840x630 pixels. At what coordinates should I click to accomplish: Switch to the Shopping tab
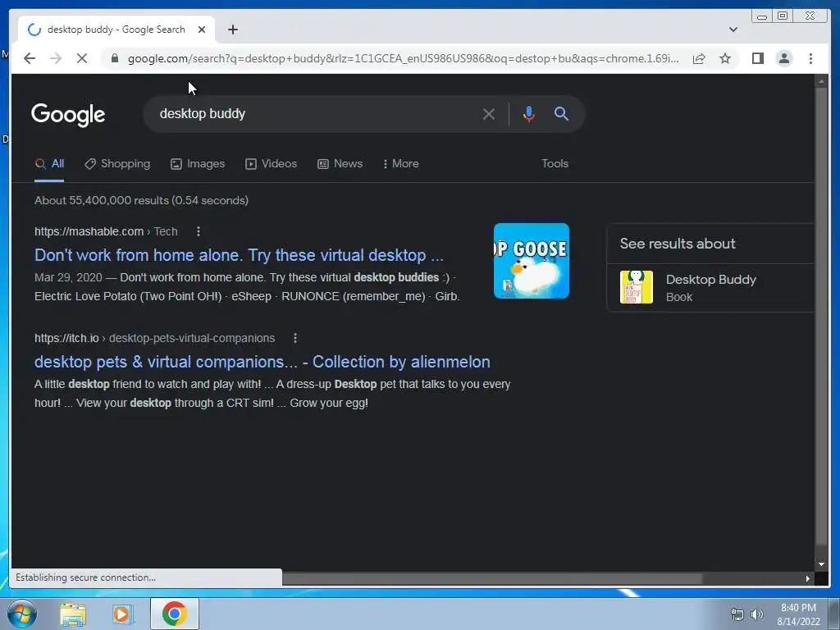[117, 164]
